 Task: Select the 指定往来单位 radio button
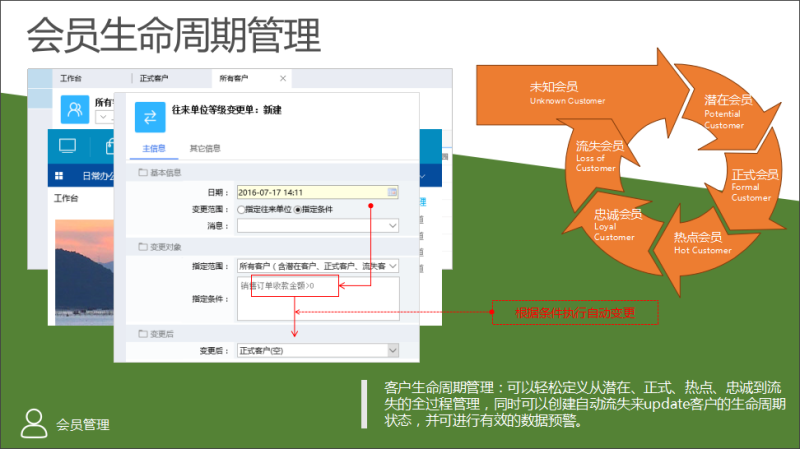pos(241,210)
